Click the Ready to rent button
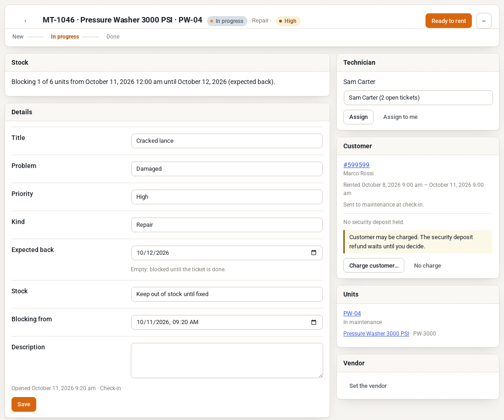504x420 pixels. tap(448, 21)
